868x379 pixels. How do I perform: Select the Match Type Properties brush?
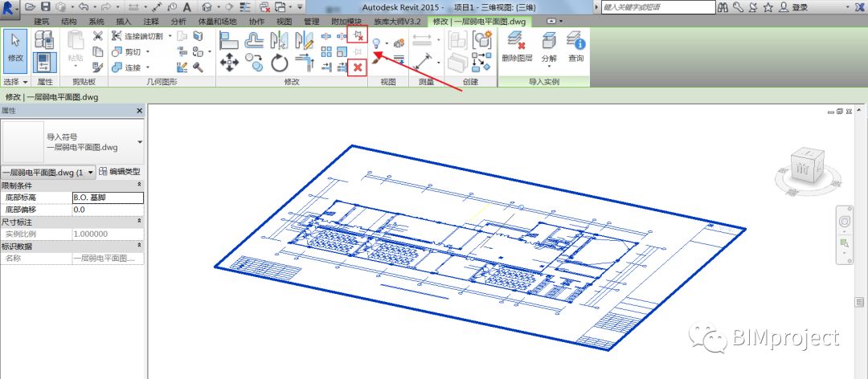(98, 67)
